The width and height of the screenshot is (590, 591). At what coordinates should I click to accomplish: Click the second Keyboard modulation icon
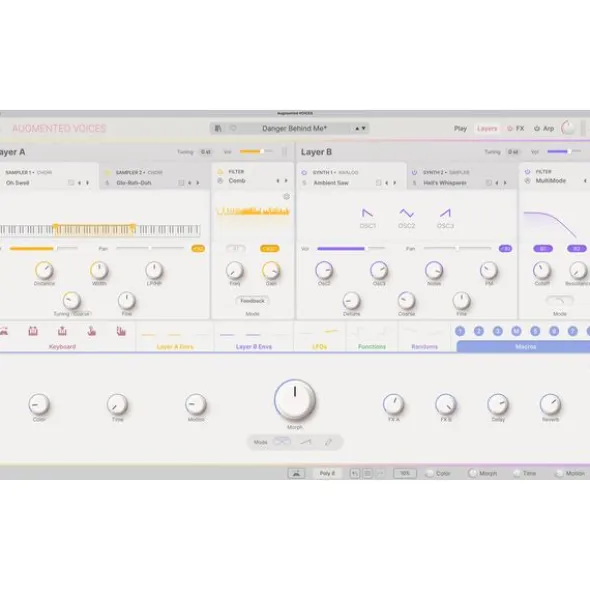[x=33, y=331]
